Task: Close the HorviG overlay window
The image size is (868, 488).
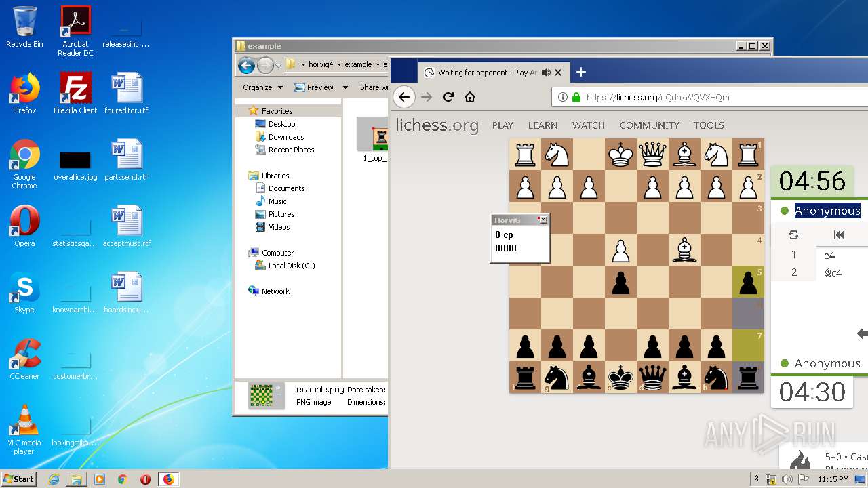Action: tap(543, 220)
